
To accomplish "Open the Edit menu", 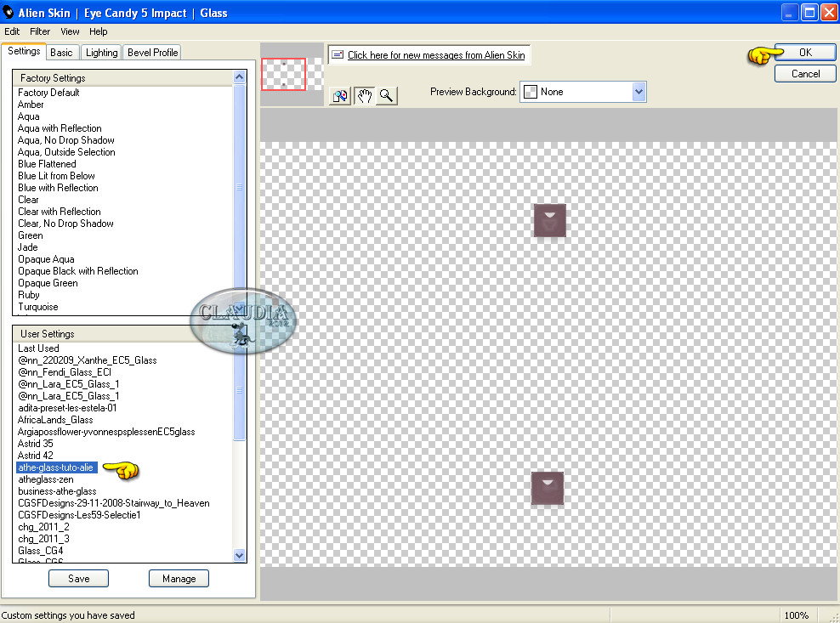I will pyautogui.click(x=12, y=31).
